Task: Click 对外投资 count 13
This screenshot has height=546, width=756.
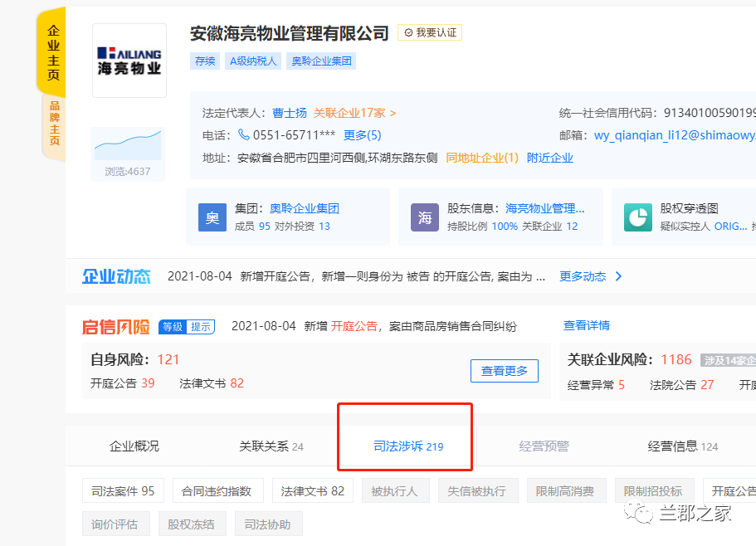Action: click(x=324, y=226)
